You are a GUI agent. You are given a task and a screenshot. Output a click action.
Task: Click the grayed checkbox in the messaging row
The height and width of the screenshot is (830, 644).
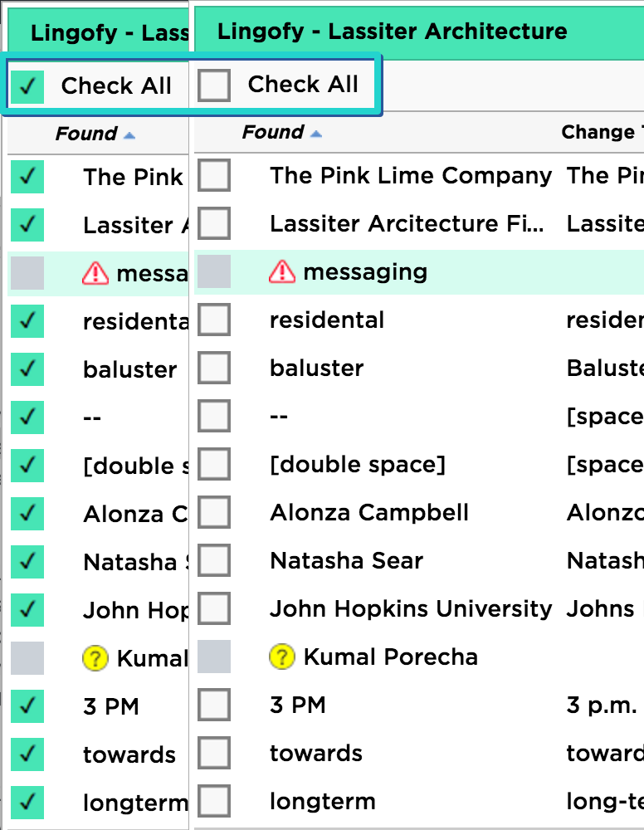pyautogui.click(x=214, y=271)
